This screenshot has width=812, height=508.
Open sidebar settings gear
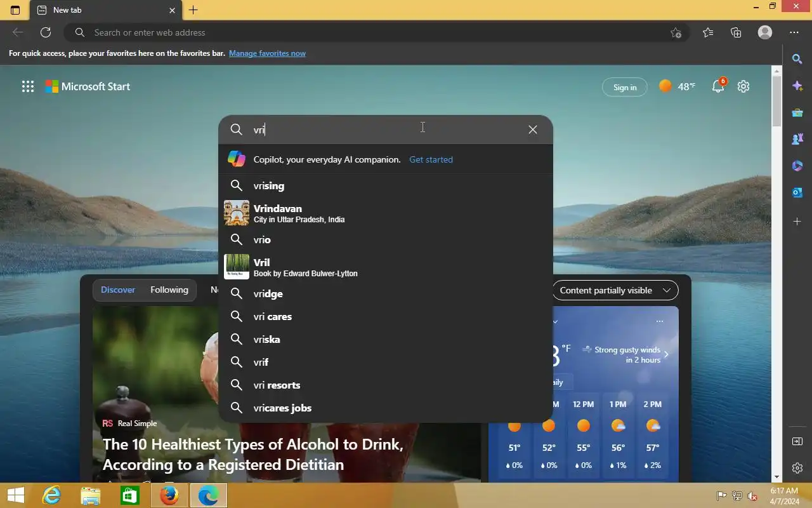pos(797,468)
